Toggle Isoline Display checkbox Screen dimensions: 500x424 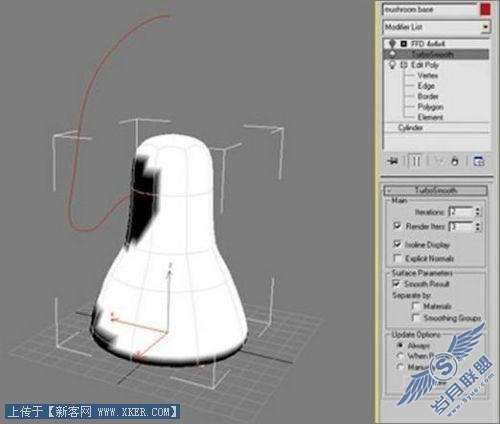397,244
